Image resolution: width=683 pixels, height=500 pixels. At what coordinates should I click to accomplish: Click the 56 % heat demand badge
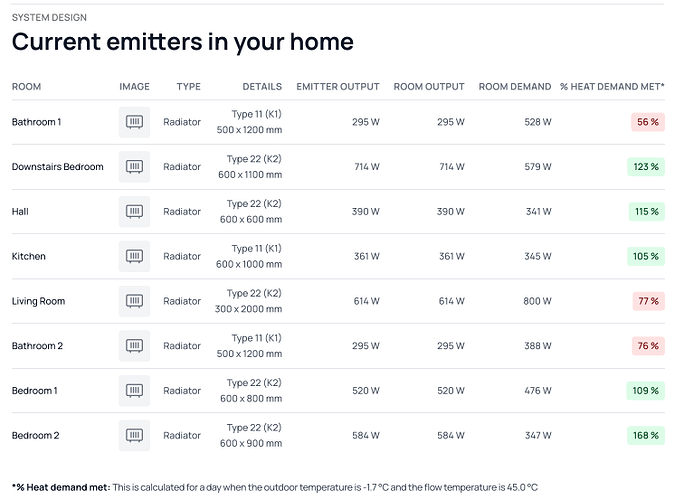[647, 122]
